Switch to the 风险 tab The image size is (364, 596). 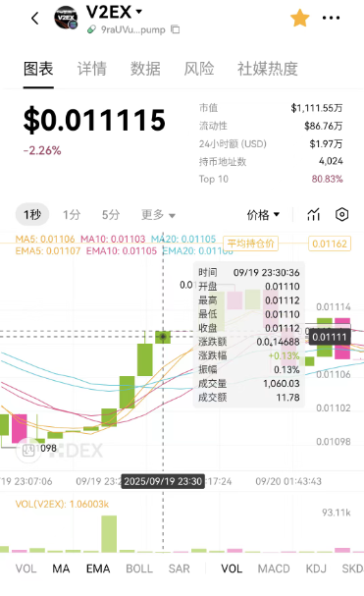(x=199, y=69)
